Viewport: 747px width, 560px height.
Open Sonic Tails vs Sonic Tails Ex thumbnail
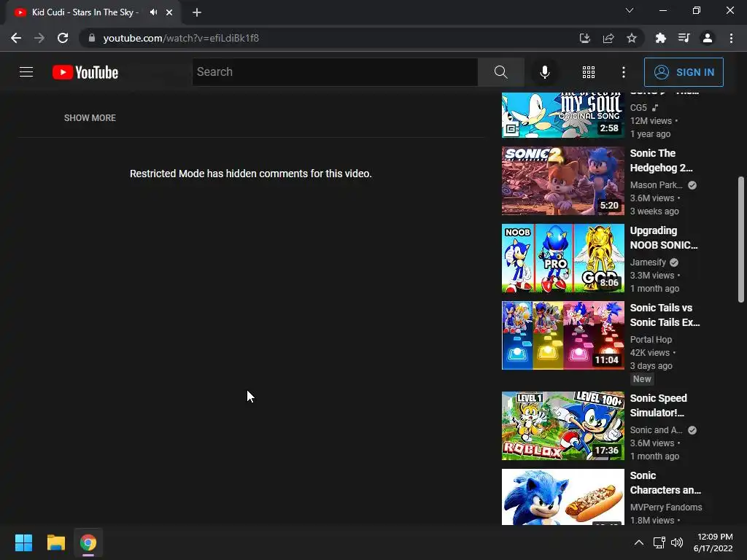(562, 335)
